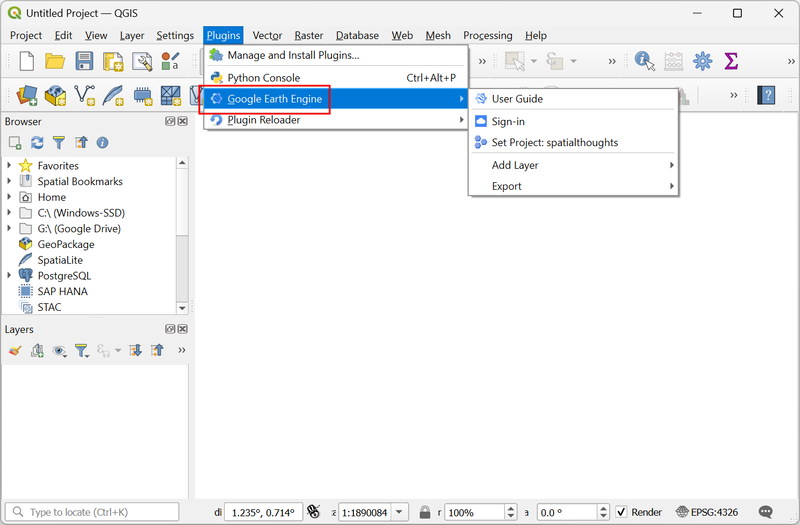This screenshot has height=525, width=800.
Task: Refresh the Browser panel
Action: coord(37,143)
